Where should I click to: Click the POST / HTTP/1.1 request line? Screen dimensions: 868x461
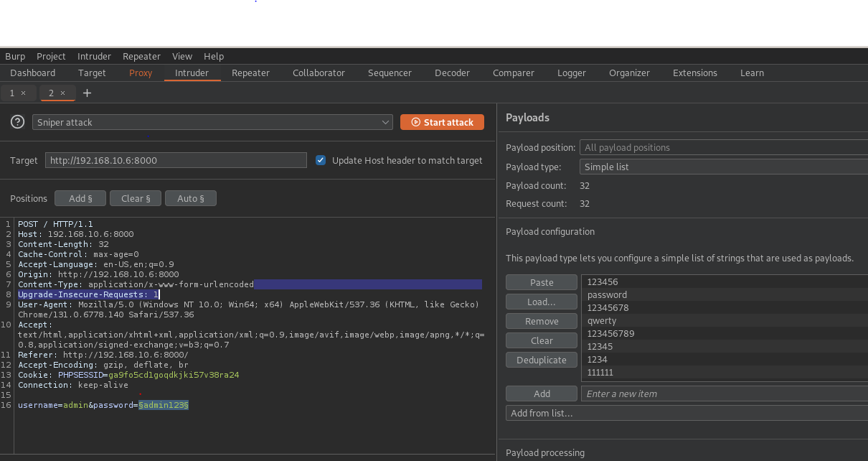(x=55, y=224)
